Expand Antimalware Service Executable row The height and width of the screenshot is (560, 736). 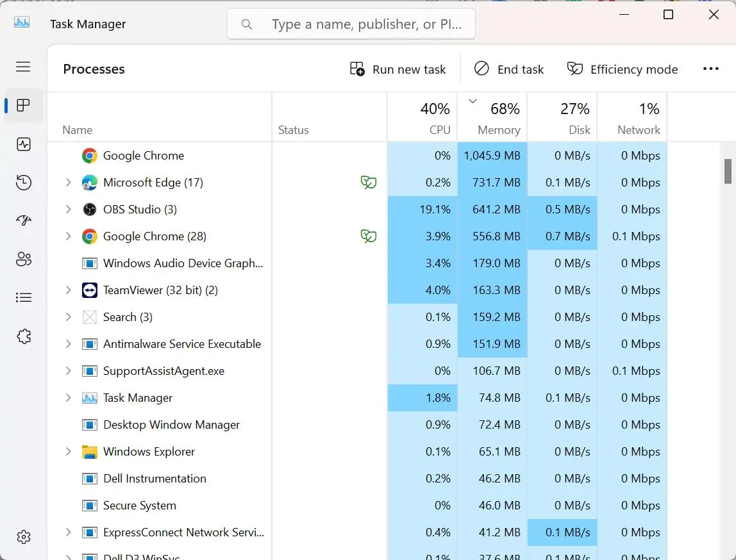68,344
